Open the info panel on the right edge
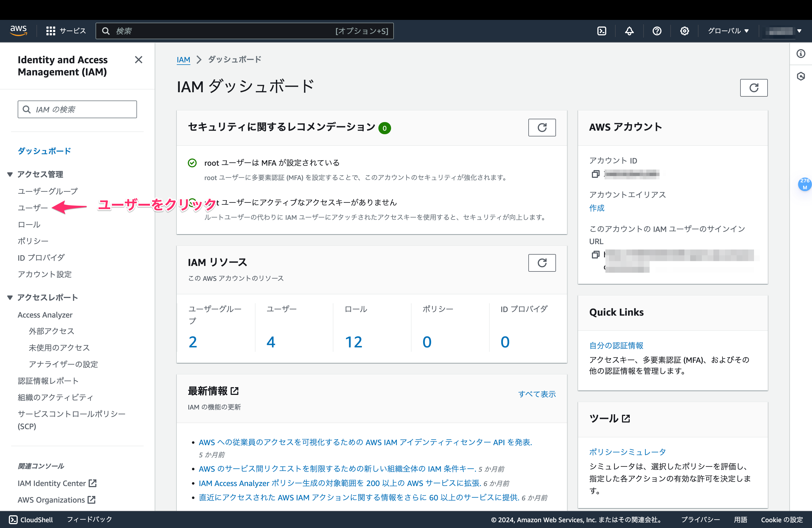Screen dimensions: 812x528 801,54
